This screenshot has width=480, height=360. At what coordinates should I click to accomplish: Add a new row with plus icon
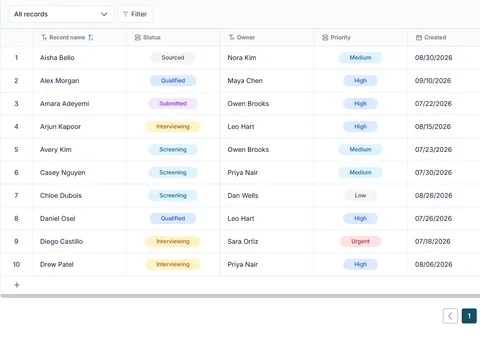click(17, 285)
